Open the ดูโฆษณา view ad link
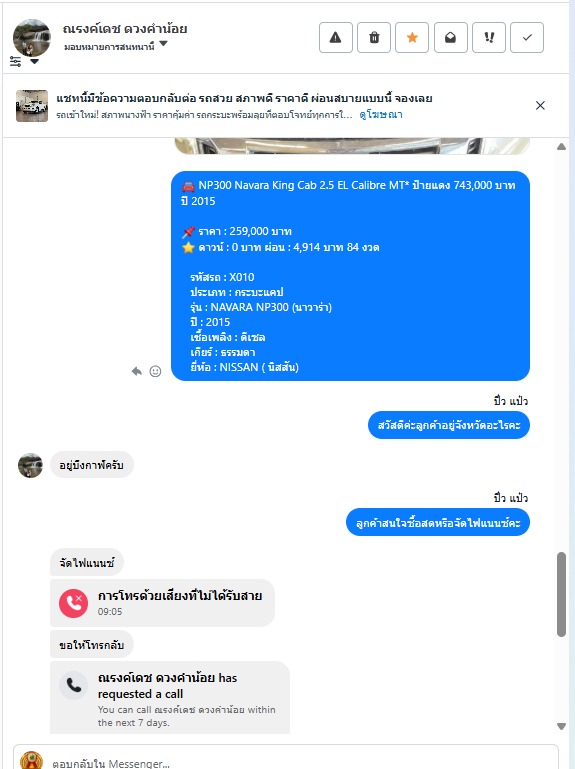The width and height of the screenshot is (575, 769). (381, 114)
